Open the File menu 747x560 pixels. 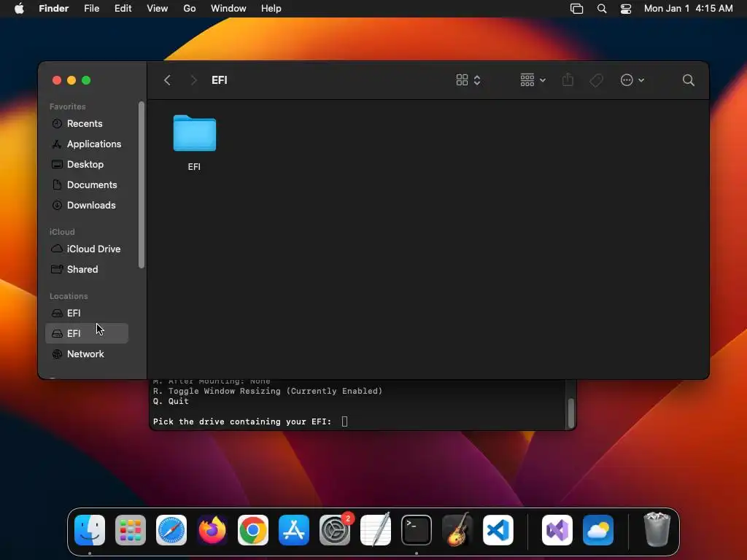(x=91, y=9)
